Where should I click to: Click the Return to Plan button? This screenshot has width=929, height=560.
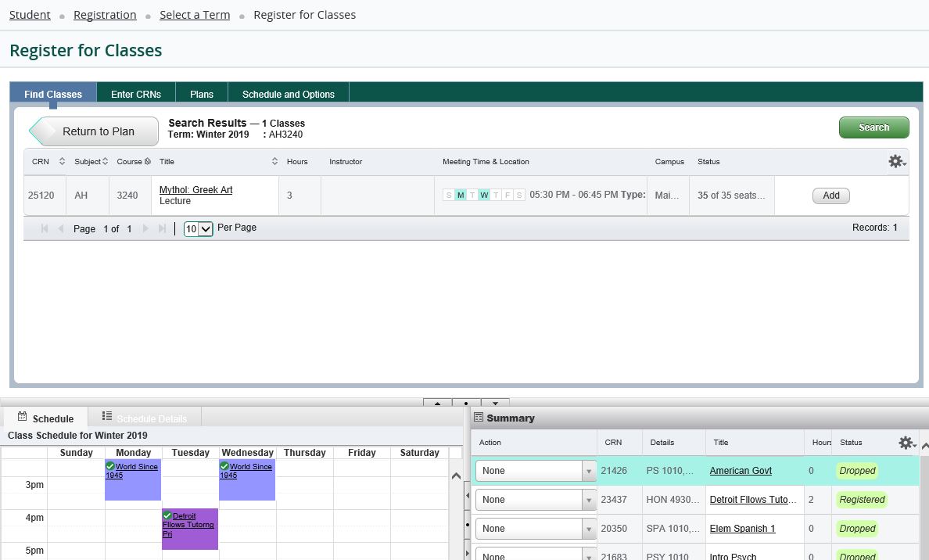[x=94, y=131]
